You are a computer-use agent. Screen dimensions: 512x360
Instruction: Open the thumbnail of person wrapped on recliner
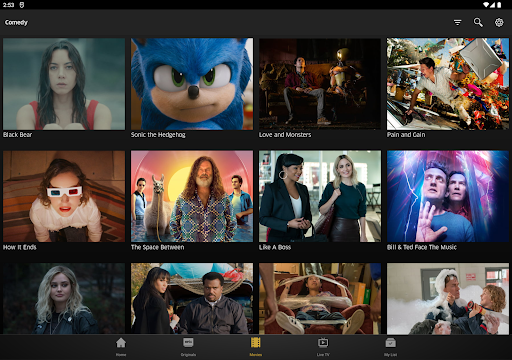[320, 299]
